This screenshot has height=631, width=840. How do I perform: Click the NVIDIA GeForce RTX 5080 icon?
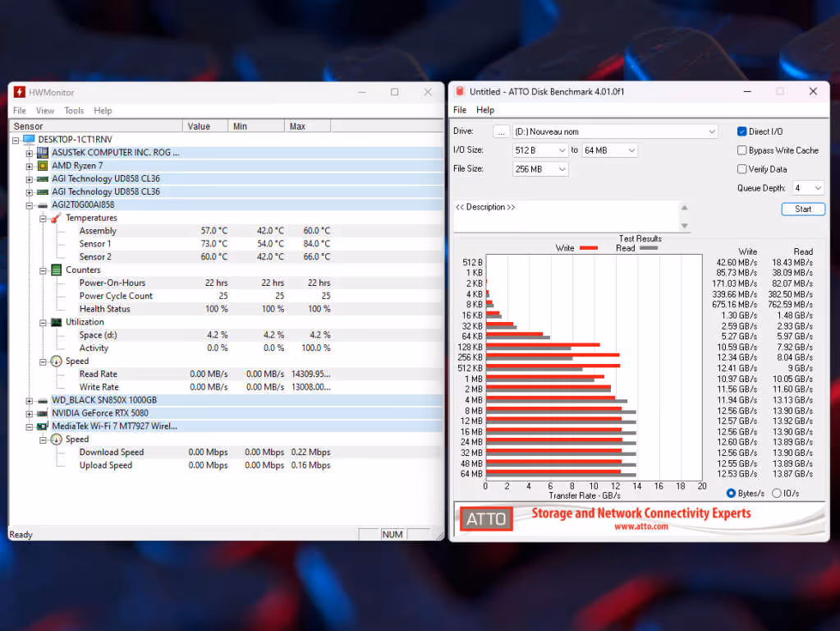coord(43,413)
